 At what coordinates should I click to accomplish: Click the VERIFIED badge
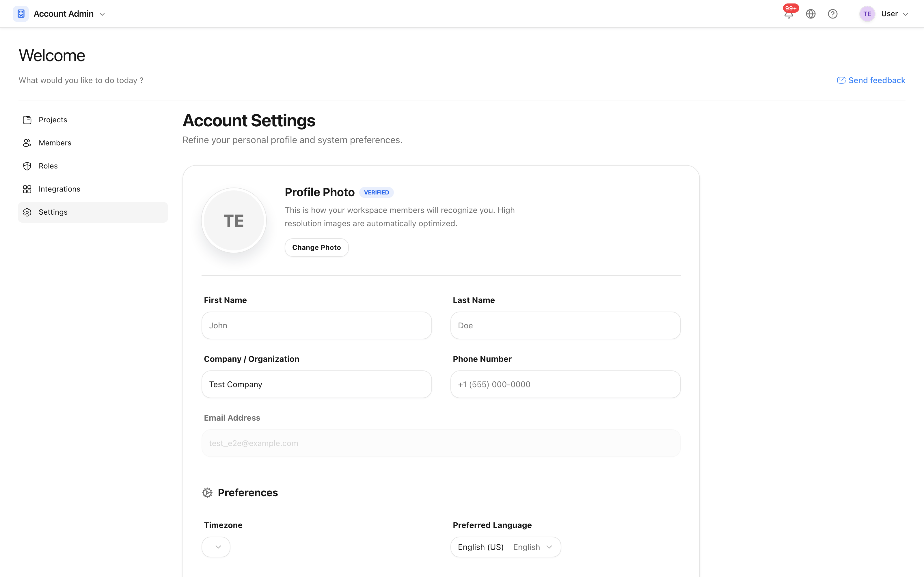click(376, 192)
